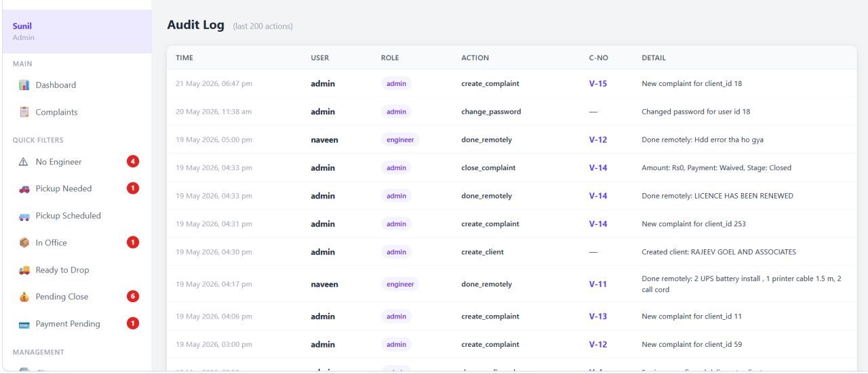
Task: Click the USER column header
Action: [320, 58]
